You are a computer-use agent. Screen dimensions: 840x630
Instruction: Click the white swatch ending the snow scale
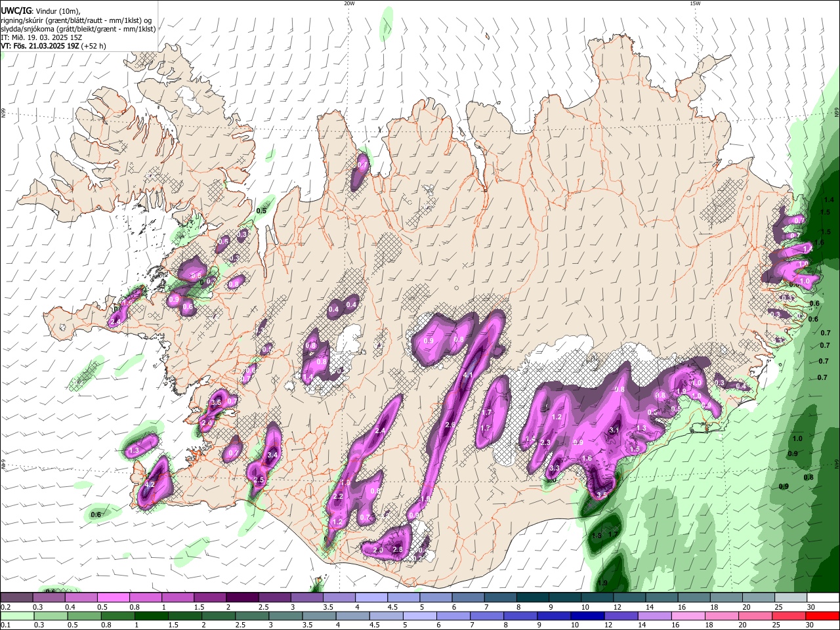(823, 597)
